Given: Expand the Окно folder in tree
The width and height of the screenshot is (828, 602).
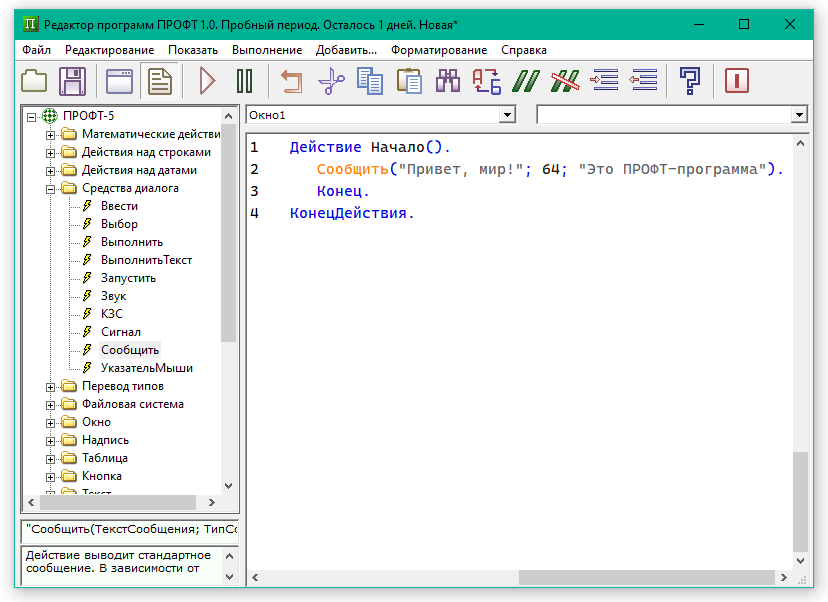Looking at the screenshot, I should coord(50,423).
